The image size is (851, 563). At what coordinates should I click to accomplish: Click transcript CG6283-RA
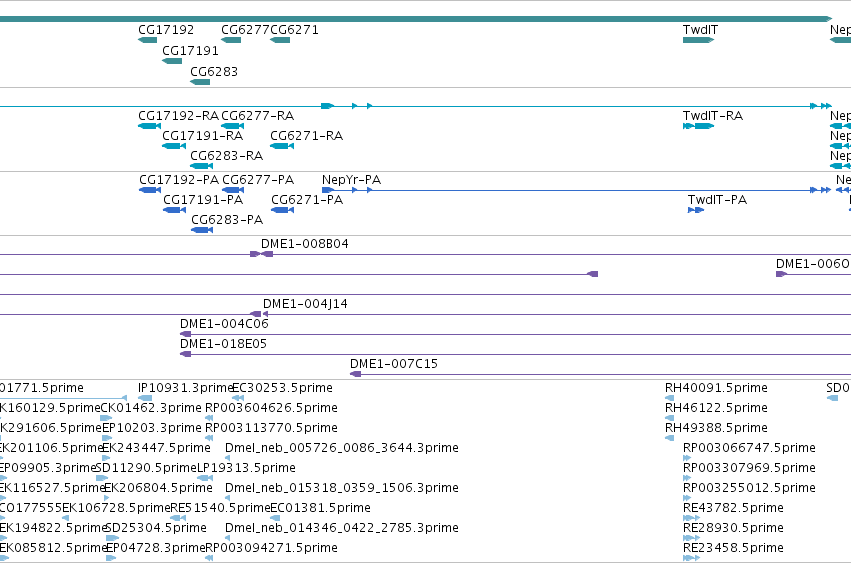coord(226,156)
